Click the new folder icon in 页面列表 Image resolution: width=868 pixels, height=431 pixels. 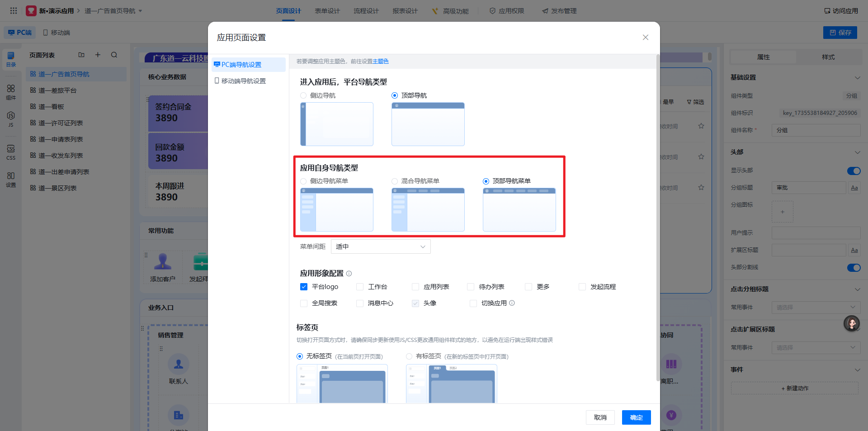click(81, 55)
